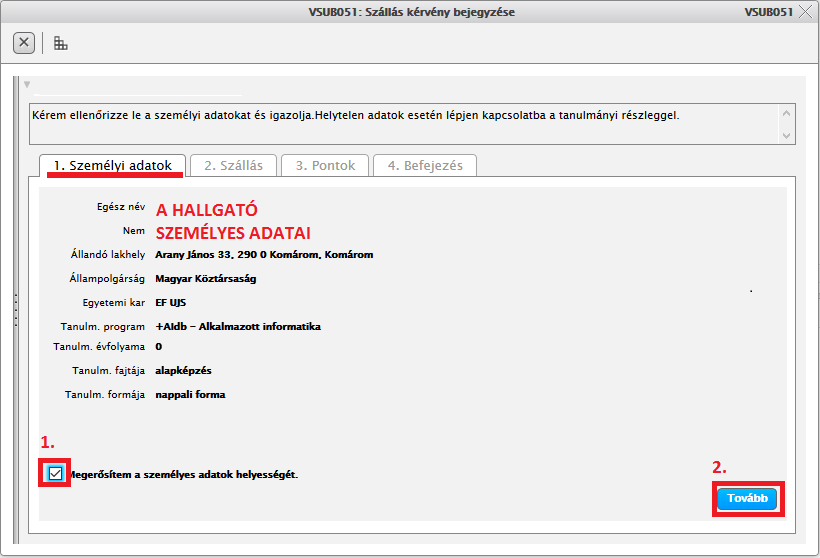
Task: Click the close form X toolbar button
Action: click(24, 43)
